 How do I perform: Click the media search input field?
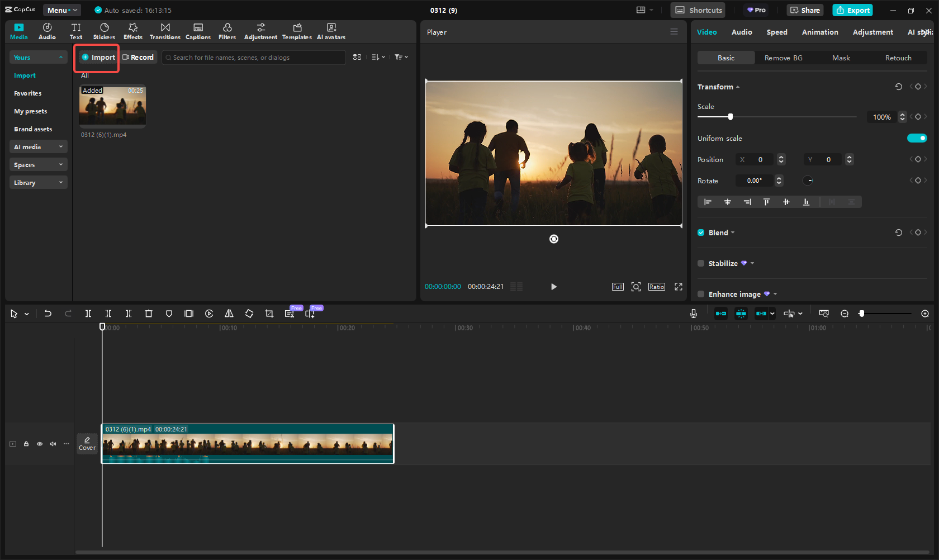[x=254, y=58]
